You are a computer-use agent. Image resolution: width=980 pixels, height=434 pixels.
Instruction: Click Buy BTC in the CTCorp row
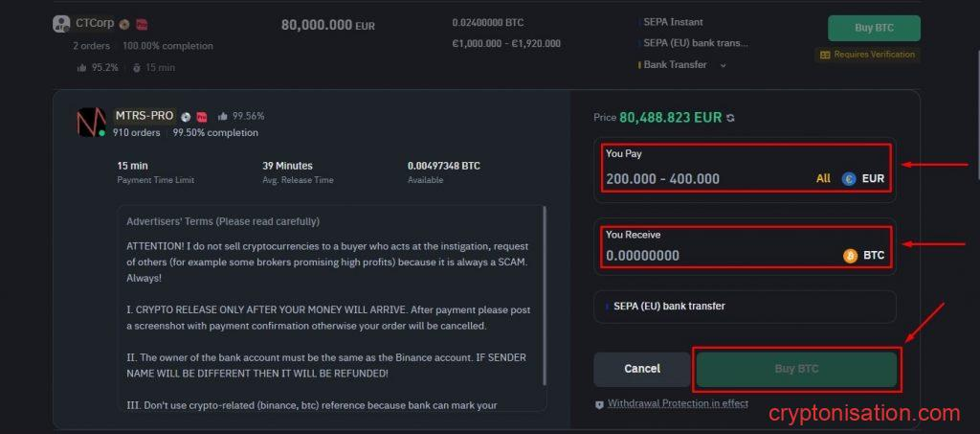(873, 28)
